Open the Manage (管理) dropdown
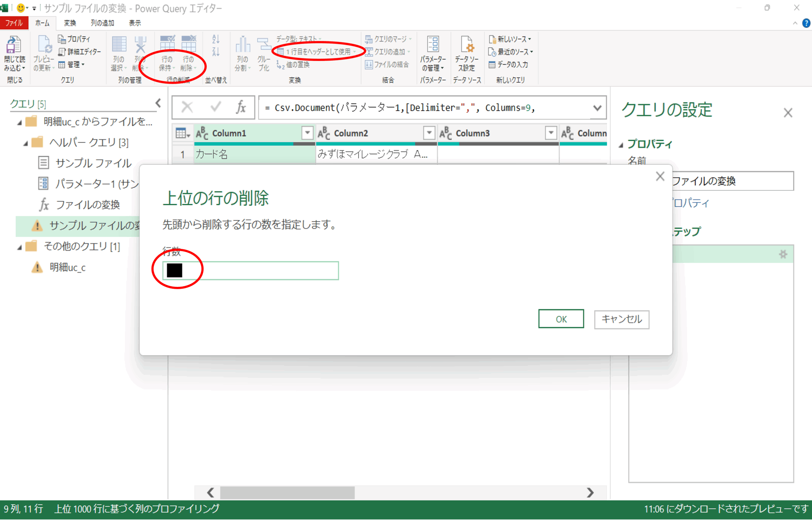The image size is (812, 520). [x=71, y=64]
